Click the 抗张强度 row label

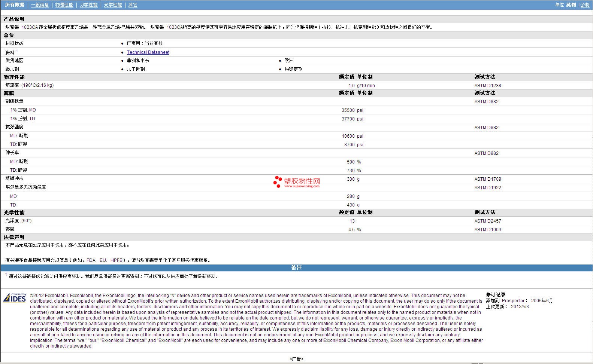coord(14,127)
